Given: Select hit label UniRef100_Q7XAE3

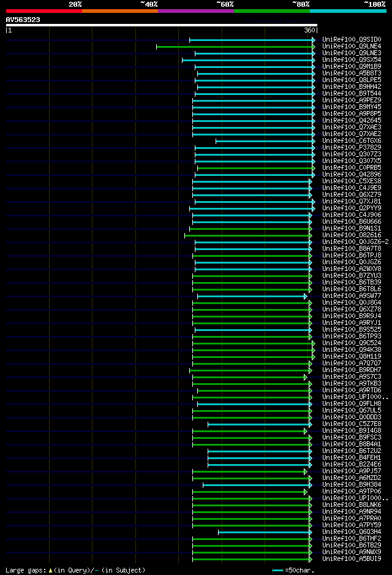Looking at the screenshot, I should tap(352, 128).
